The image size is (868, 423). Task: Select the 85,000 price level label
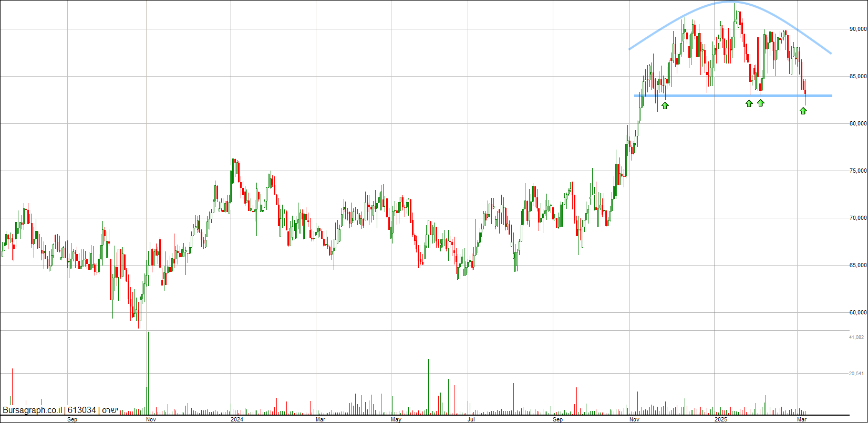coord(857,77)
